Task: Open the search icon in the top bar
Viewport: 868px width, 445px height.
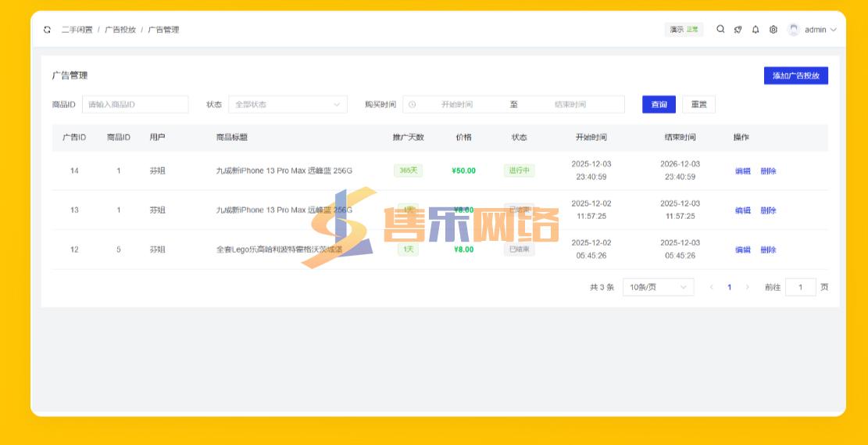Action: [720, 30]
